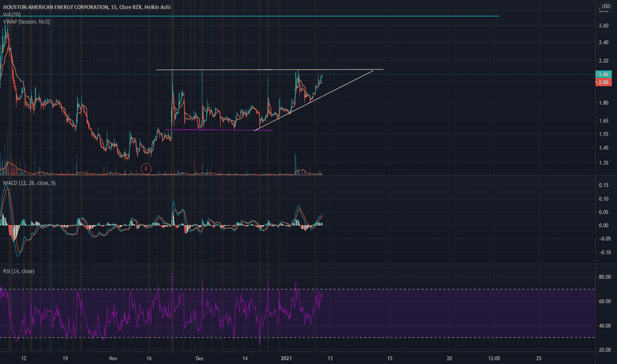The height and width of the screenshot is (364, 617).
Task: Select the purple horizontal support line
Action: pyautogui.click(x=218, y=130)
